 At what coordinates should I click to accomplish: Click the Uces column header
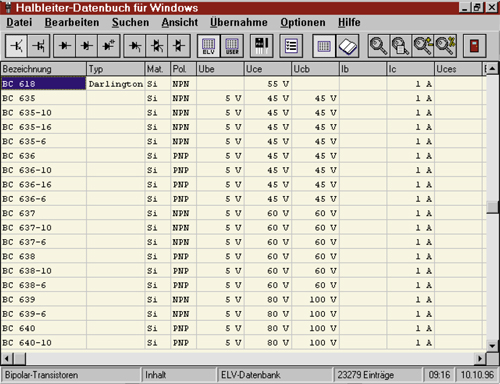(458, 69)
